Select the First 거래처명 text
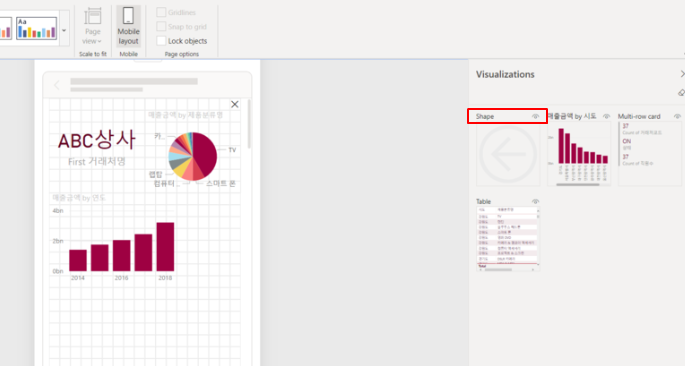The height and width of the screenshot is (366, 685). click(97, 162)
